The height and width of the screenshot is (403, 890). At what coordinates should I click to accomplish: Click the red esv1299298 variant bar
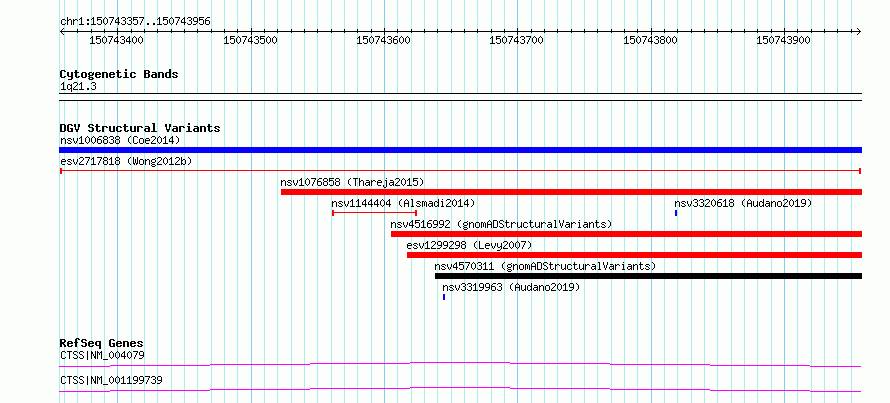(634, 255)
